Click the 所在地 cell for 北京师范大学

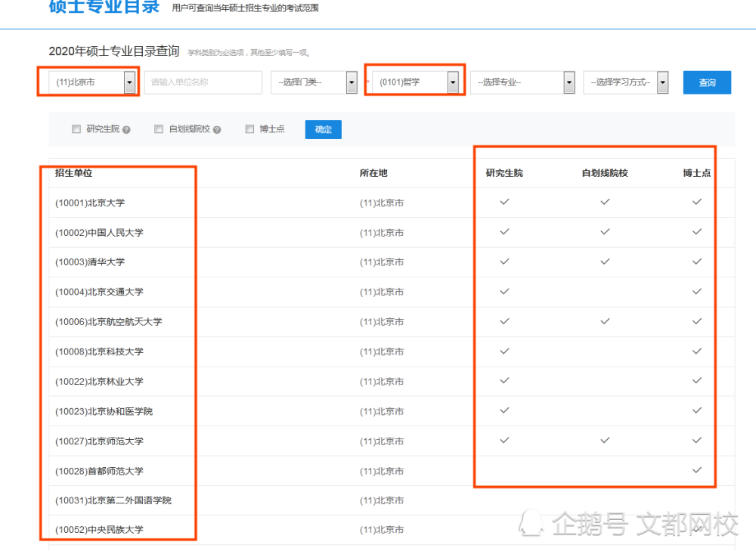coord(382,441)
